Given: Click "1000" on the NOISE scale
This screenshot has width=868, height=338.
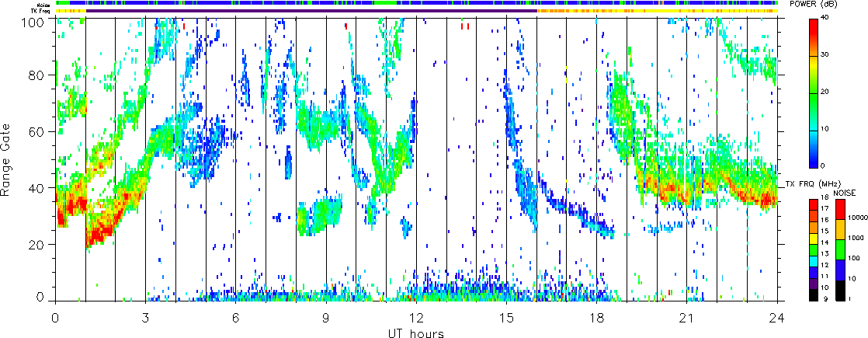Looking at the screenshot, I should pyautogui.click(x=856, y=238).
